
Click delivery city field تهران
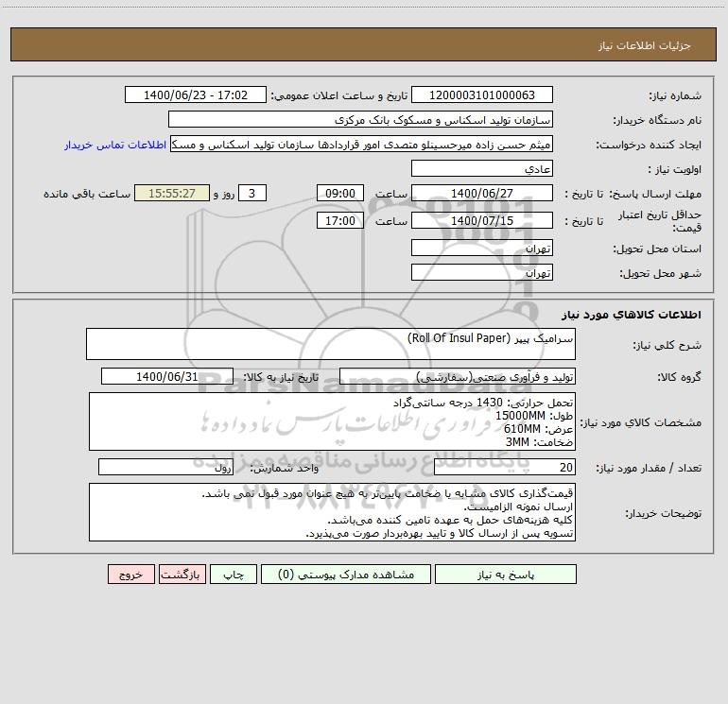coord(482,272)
